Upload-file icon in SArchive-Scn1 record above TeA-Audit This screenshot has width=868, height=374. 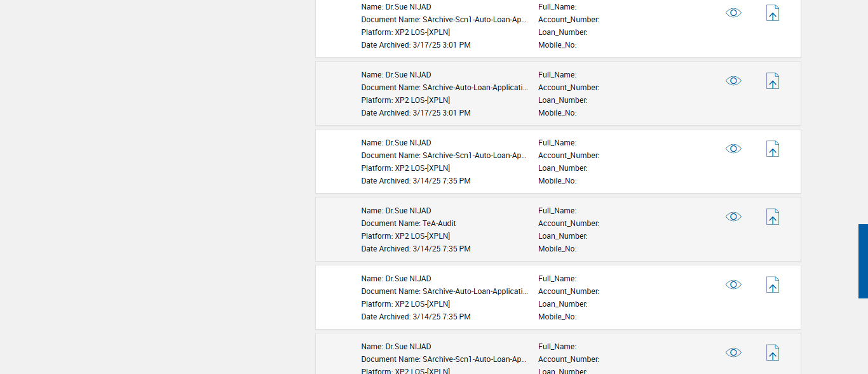pyautogui.click(x=772, y=149)
